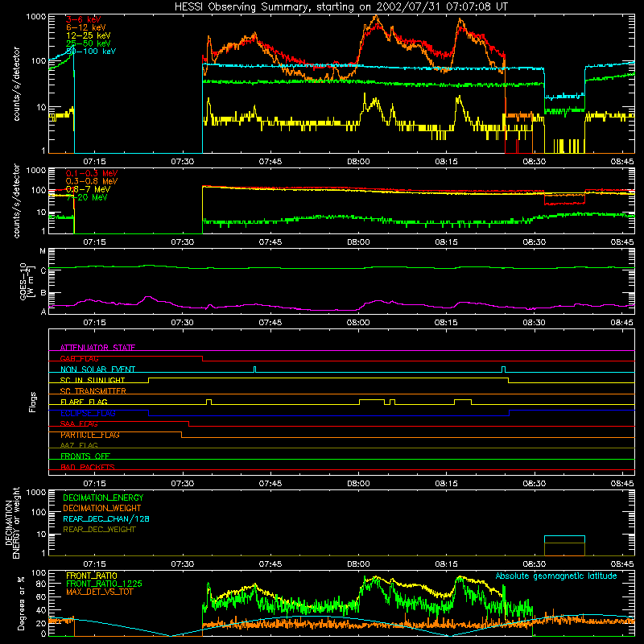Click the B class tick label on GOES axis
The width and height of the screenshot is (644, 644).
[x=43, y=293]
